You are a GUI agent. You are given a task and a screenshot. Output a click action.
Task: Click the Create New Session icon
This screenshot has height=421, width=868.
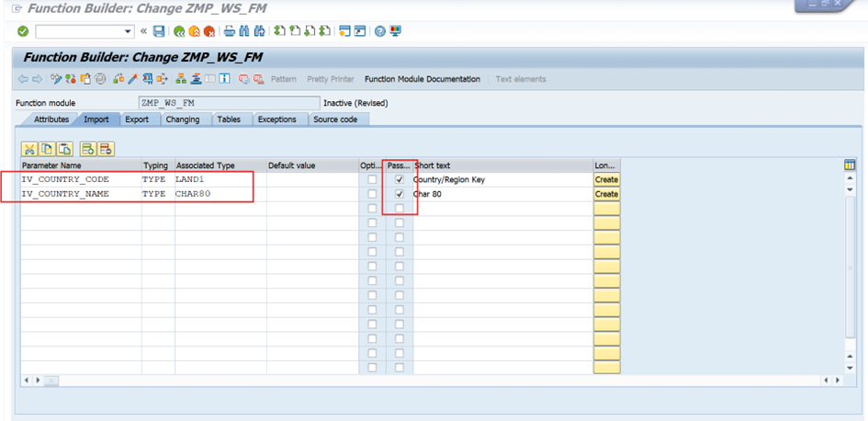345,31
